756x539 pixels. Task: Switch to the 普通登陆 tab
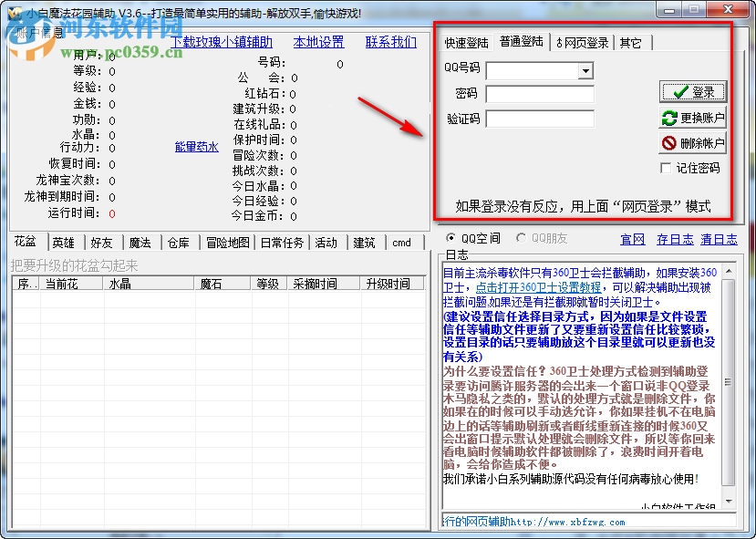click(x=522, y=41)
